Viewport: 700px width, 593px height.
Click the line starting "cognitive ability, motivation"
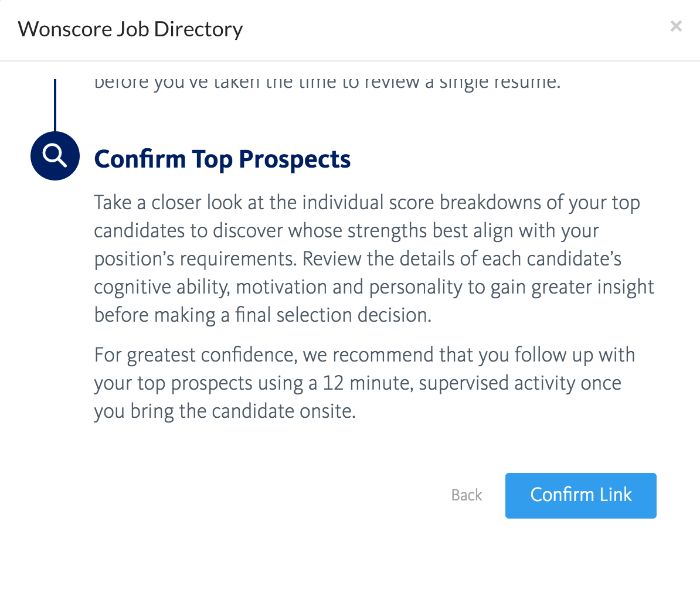coord(373,287)
